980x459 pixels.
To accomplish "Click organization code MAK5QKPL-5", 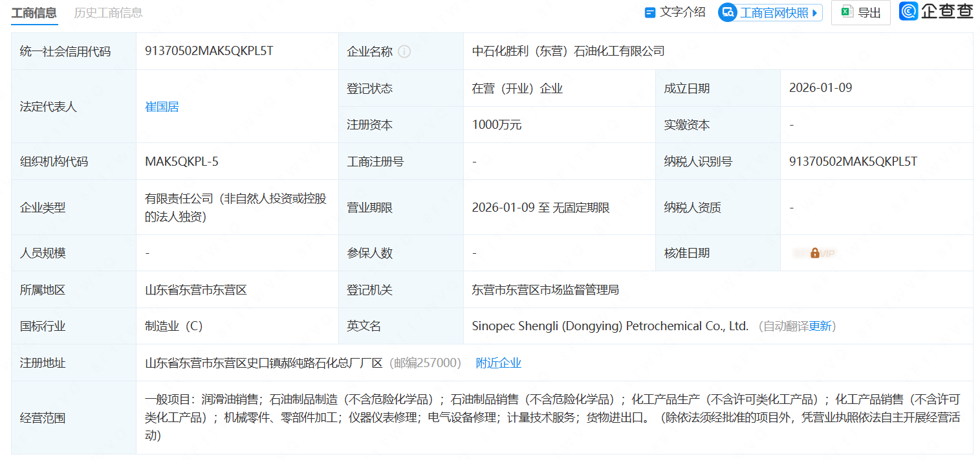I will coord(182,162).
